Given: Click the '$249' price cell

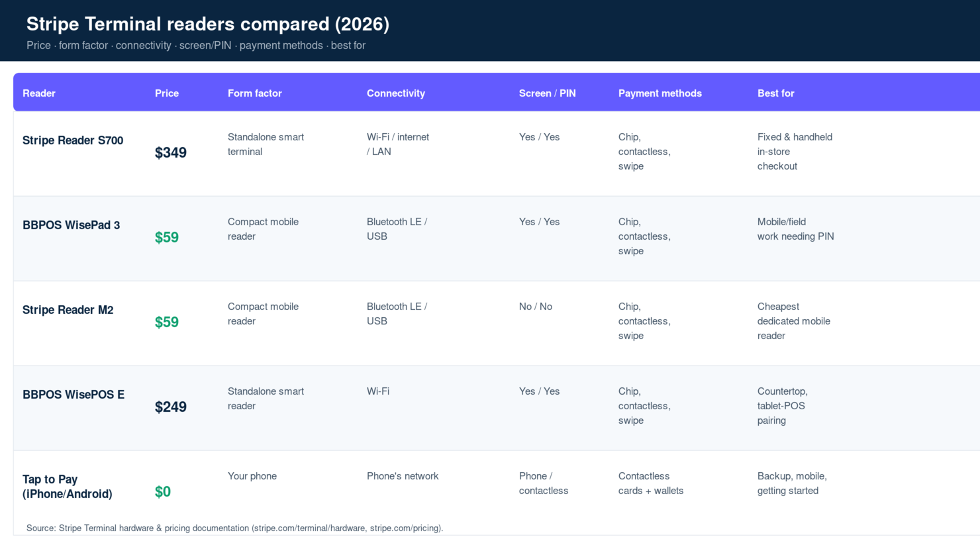Looking at the screenshot, I should click(171, 407).
